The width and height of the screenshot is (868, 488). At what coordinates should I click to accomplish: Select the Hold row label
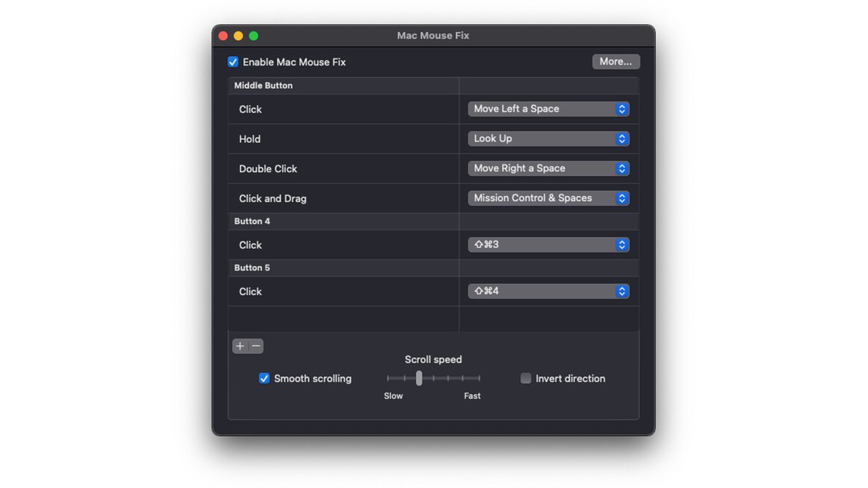(250, 139)
